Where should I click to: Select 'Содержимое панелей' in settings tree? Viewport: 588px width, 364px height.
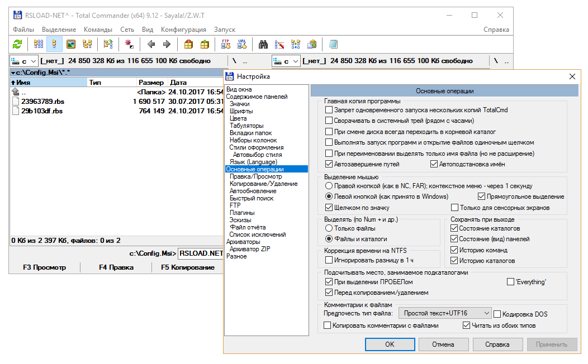[x=257, y=97]
